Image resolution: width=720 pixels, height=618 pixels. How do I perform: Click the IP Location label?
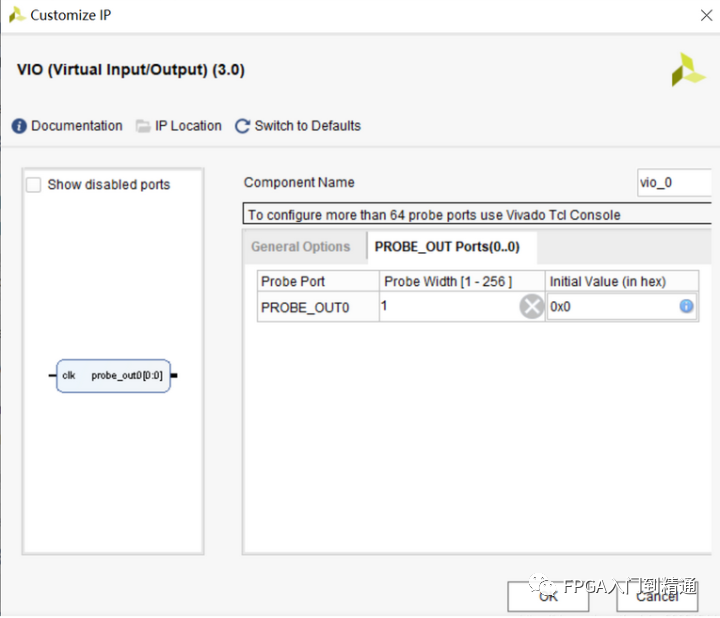pyautogui.click(x=188, y=126)
